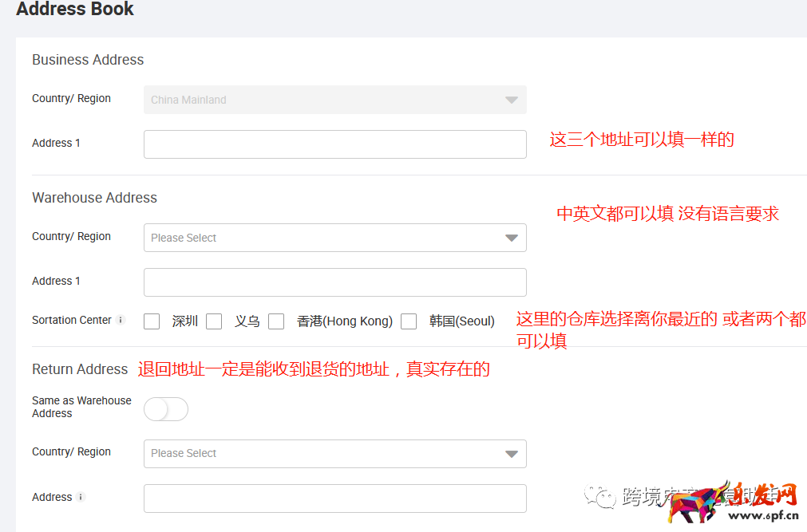Check the 深圳 sortation center checkbox
Image resolution: width=807 pixels, height=532 pixels.
coord(152,321)
